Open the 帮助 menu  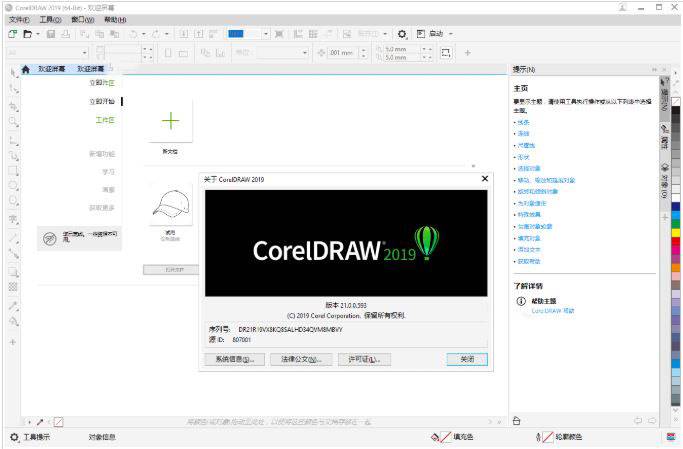(x=115, y=20)
